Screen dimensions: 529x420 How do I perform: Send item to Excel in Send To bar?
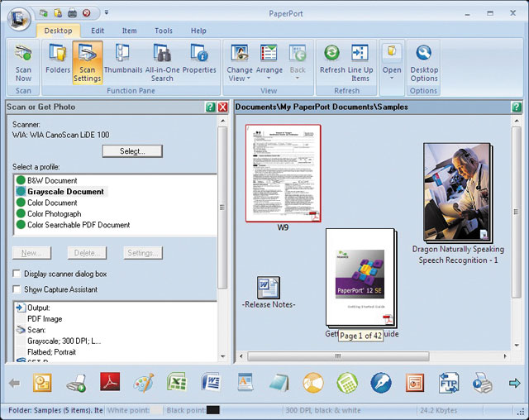pyautogui.click(x=177, y=383)
